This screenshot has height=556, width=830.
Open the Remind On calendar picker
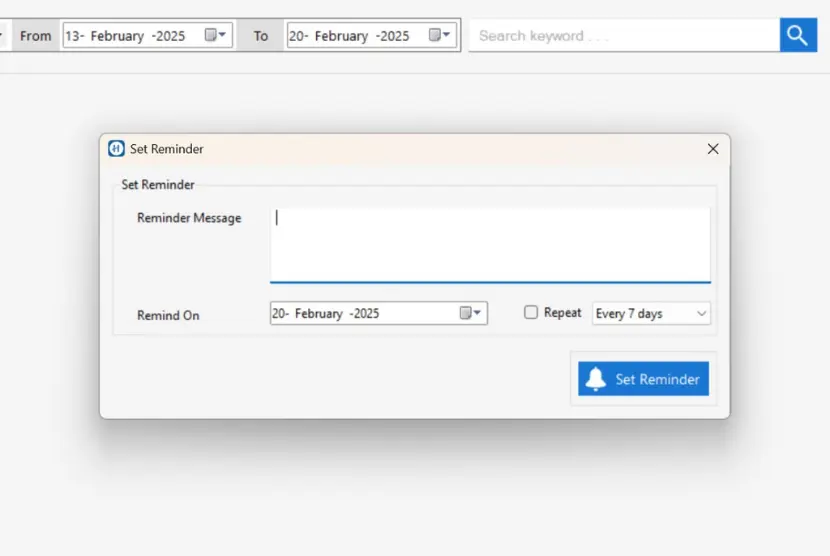(x=471, y=313)
